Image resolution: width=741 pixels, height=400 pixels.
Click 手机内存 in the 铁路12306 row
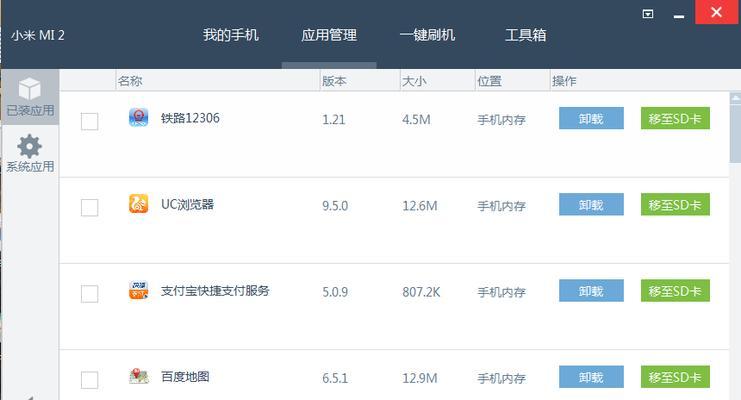coord(501,120)
